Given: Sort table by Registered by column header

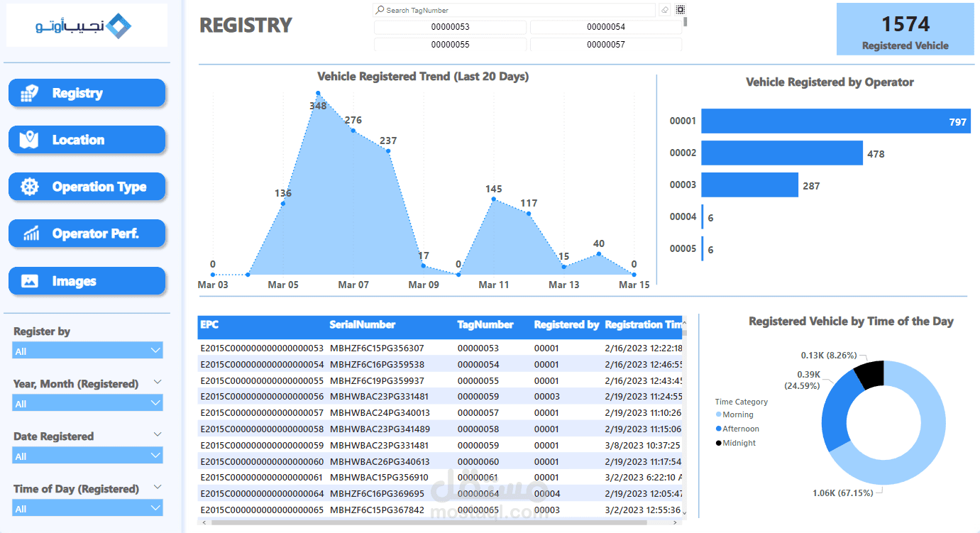Looking at the screenshot, I should [x=566, y=325].
